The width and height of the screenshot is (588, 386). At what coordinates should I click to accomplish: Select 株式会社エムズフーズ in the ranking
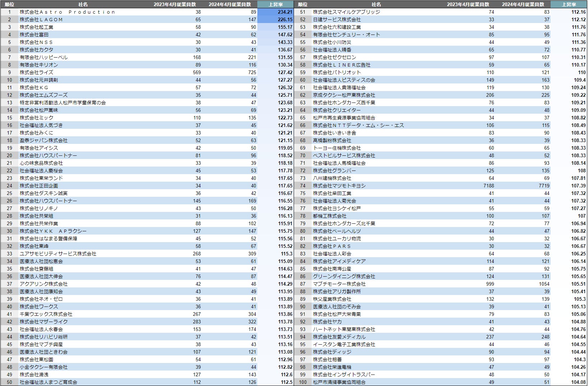tap(43, 95)
